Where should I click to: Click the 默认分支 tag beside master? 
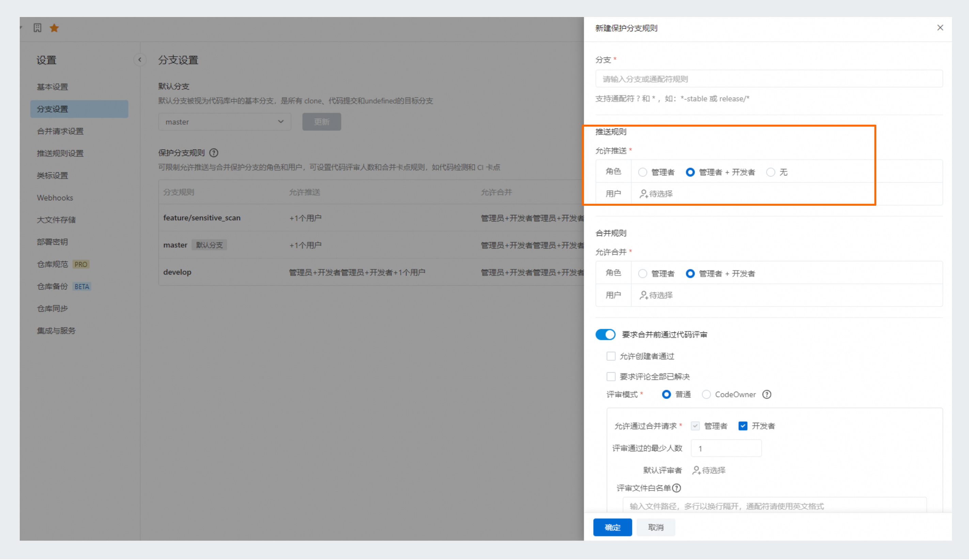tap(209, 245)
